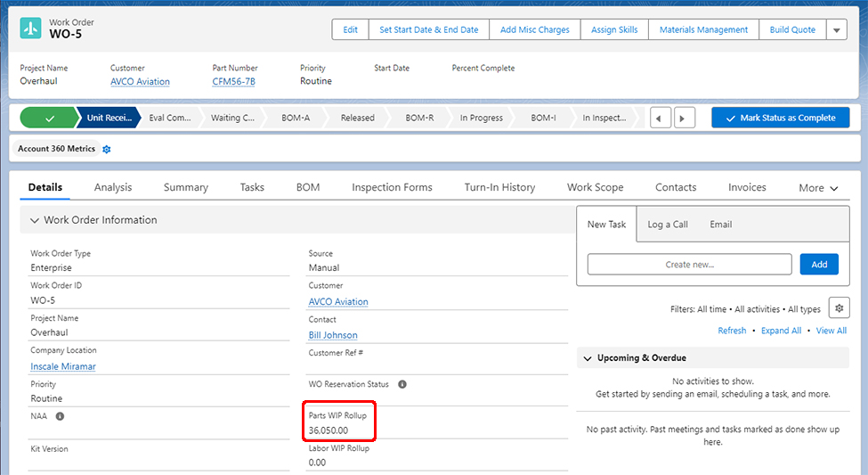Screen dimensions: 868x475
Task: Open part number CFM56-7B link
Action: [x=233, y=81]
